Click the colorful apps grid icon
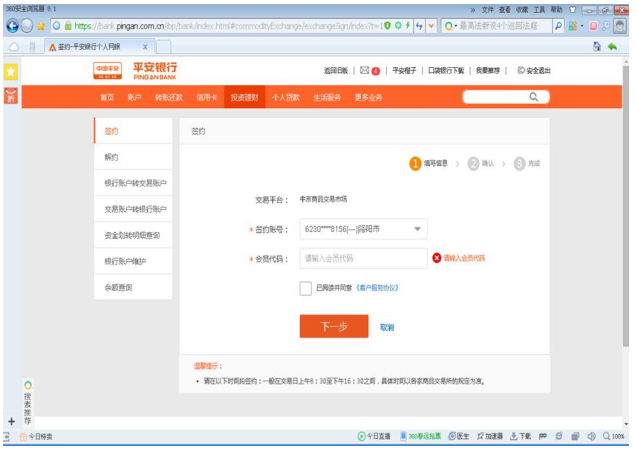Screen dimensions: 637x451 coord(573,26)
